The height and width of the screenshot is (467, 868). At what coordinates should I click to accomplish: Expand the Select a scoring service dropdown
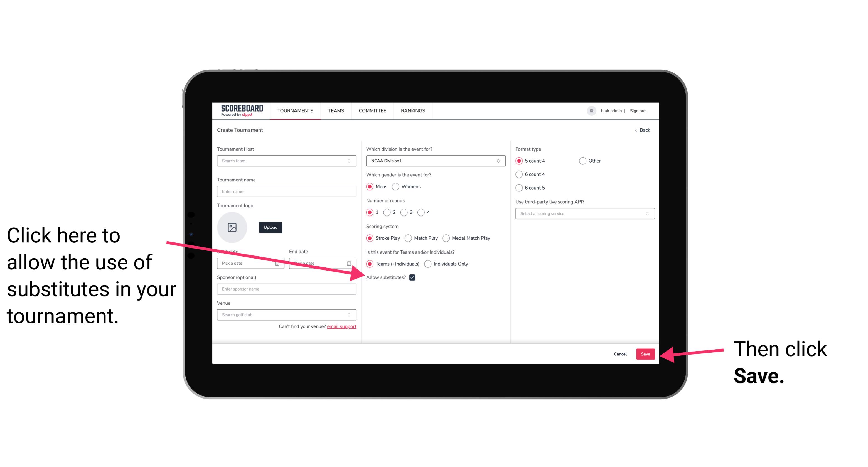point(583,213)
